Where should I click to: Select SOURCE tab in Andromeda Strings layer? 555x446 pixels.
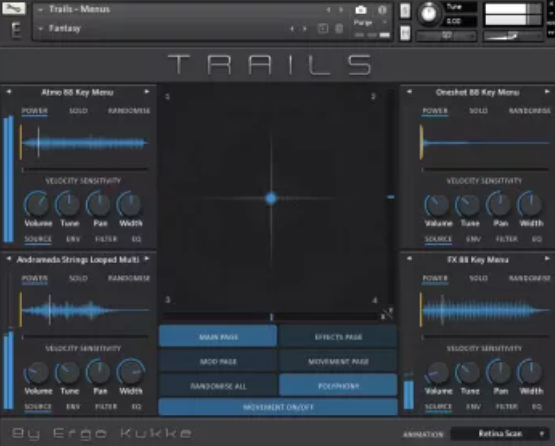[x=38, y=407]
